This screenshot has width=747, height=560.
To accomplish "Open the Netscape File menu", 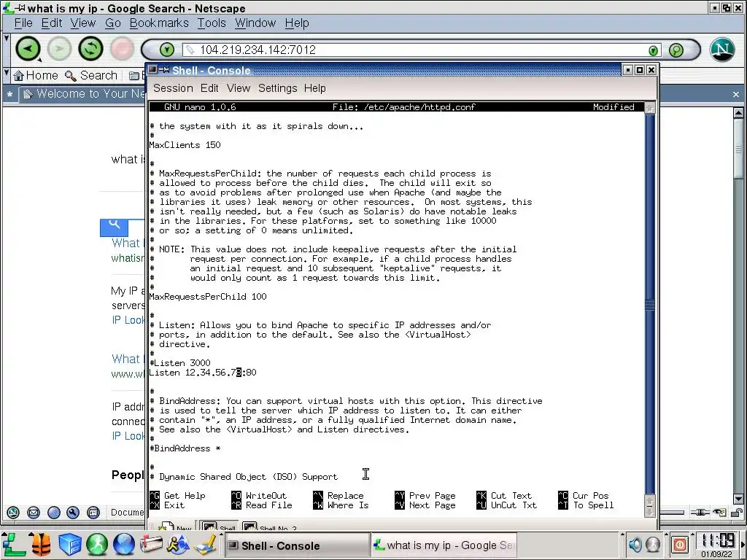I will point(23,23).
